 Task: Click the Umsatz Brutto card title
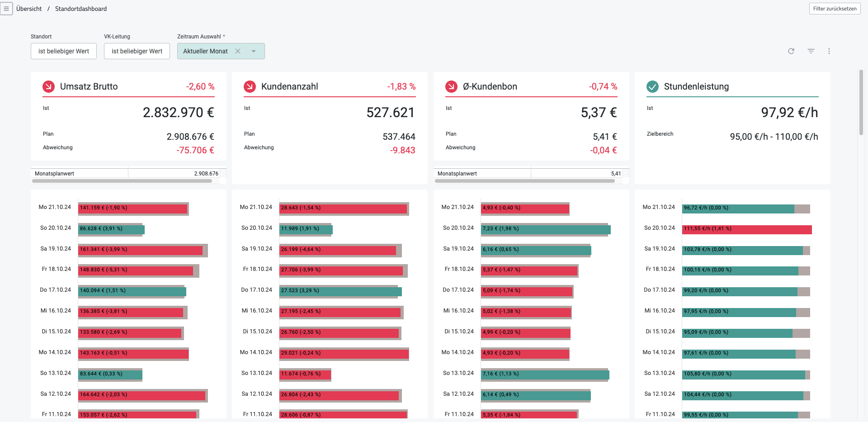pos(89,86)
